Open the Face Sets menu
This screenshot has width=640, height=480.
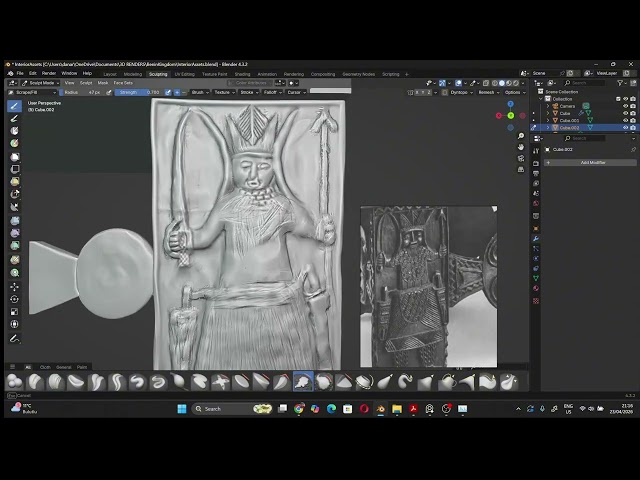pyautogui.click(x=123, y=83)
